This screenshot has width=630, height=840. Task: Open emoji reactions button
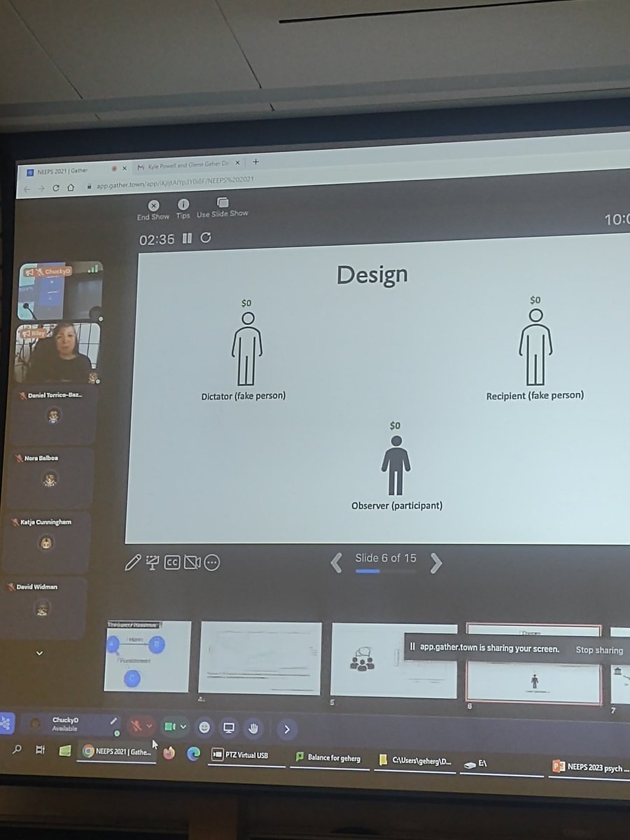click(x=204, y=728)
